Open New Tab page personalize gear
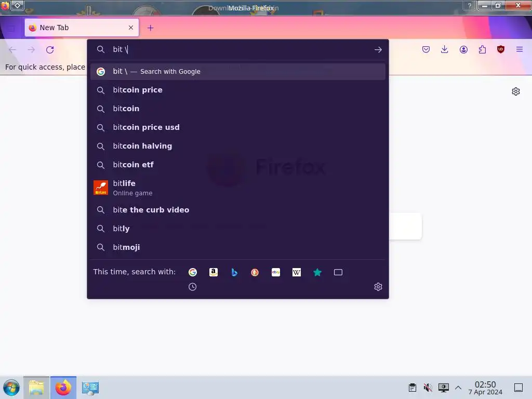 [516, 91]
